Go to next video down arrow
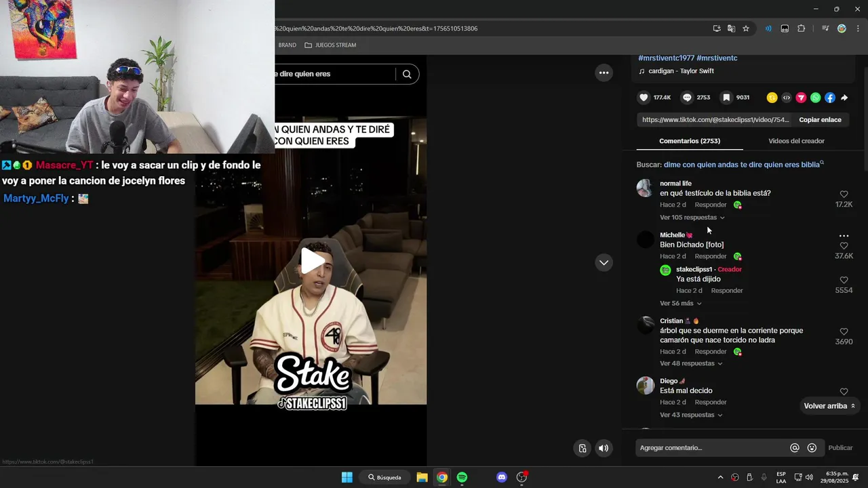The image size is (868, 488). point(604,263)
